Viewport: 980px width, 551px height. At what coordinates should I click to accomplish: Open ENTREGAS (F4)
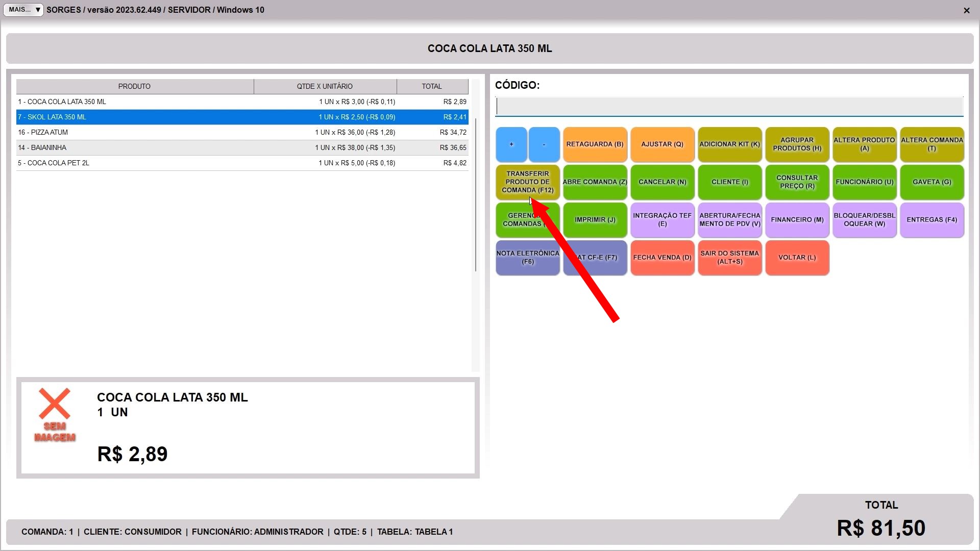click(x=932, y=220)
